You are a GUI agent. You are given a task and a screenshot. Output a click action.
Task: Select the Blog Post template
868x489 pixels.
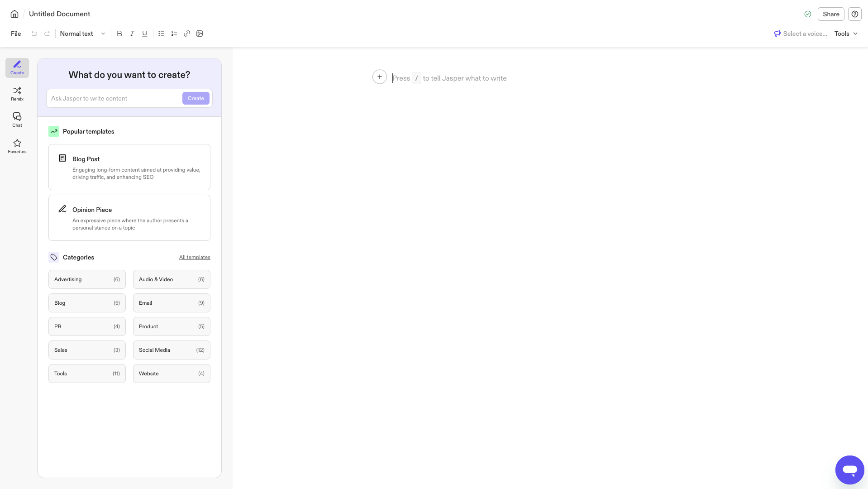point(129,167)
